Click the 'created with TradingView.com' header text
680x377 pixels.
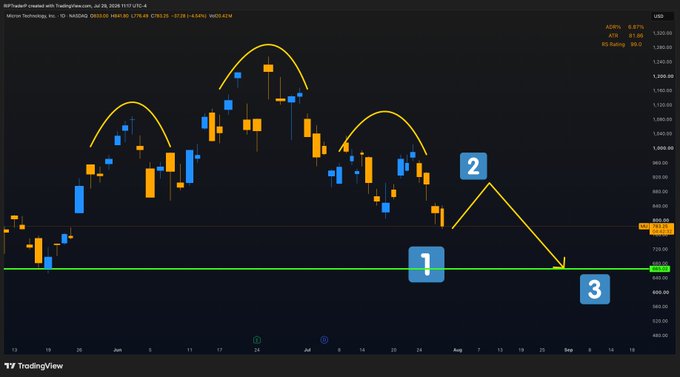pos(60,6)
